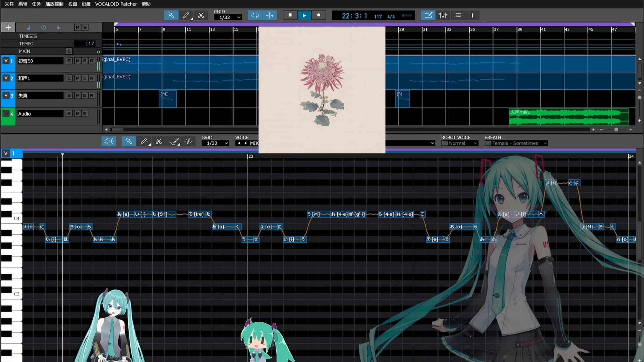The height and width of the screenshot is (362, 644).
Task: Enable the Breath checkbox
Action: click(x=488, y=143)
